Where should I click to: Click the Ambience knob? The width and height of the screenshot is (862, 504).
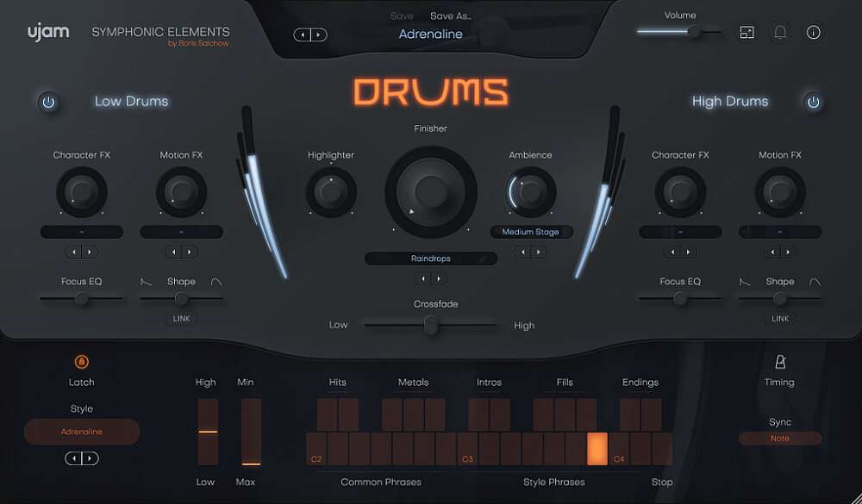pyautogui.click(x=530, y=196)
